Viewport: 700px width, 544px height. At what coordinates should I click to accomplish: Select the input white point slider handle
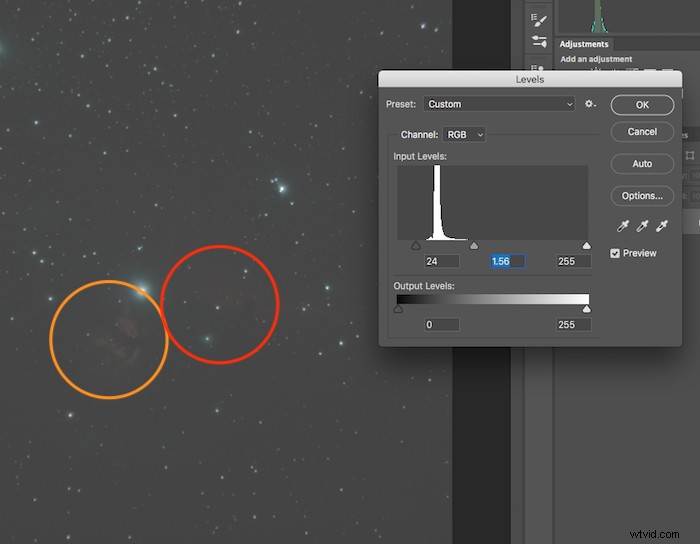click(x=587, y=245)
